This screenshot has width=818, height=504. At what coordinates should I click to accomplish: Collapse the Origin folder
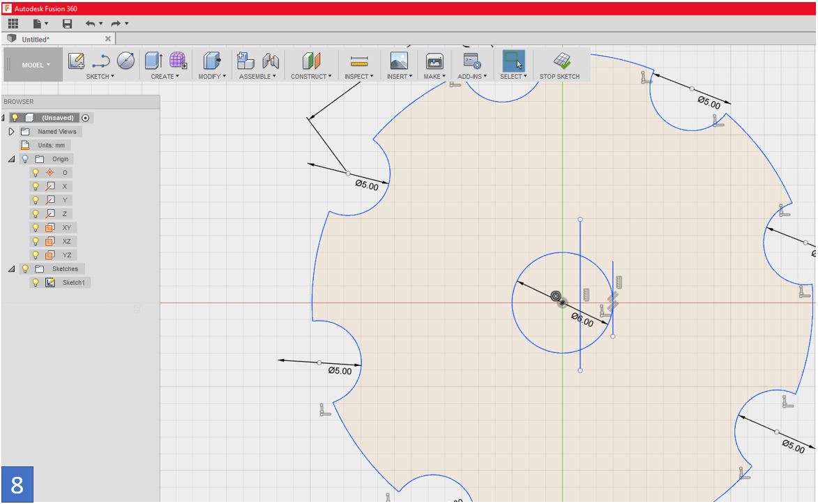click(x=11, y=159)
